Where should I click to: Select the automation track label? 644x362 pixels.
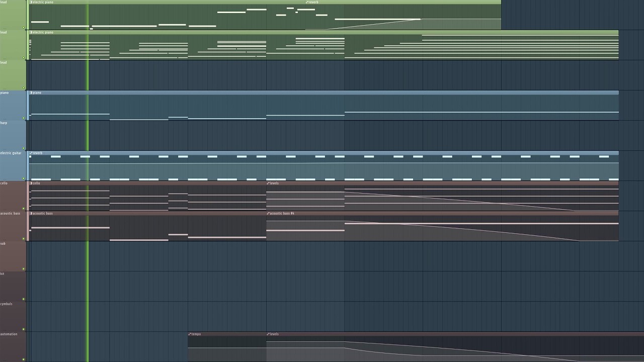9,334
